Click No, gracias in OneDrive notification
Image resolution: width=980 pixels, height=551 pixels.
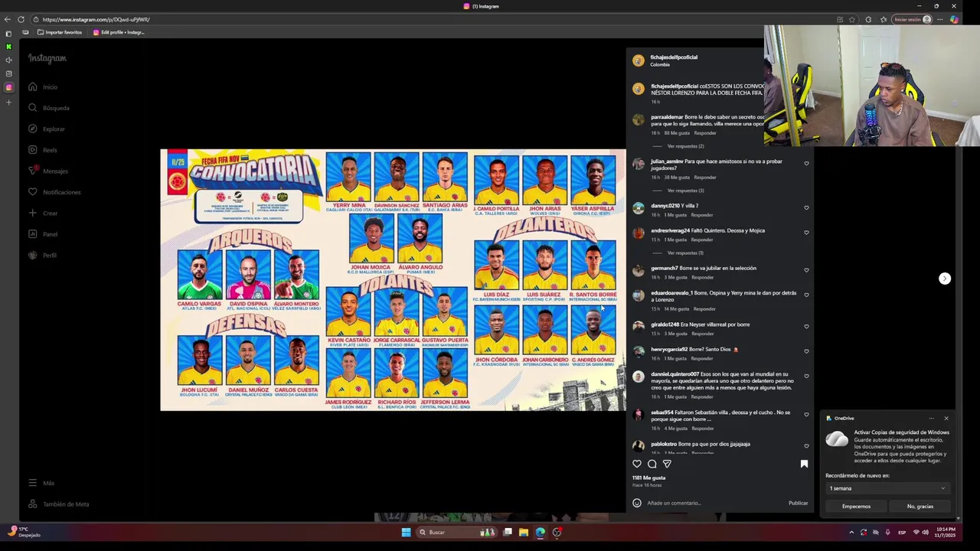[x=920, y=506]
